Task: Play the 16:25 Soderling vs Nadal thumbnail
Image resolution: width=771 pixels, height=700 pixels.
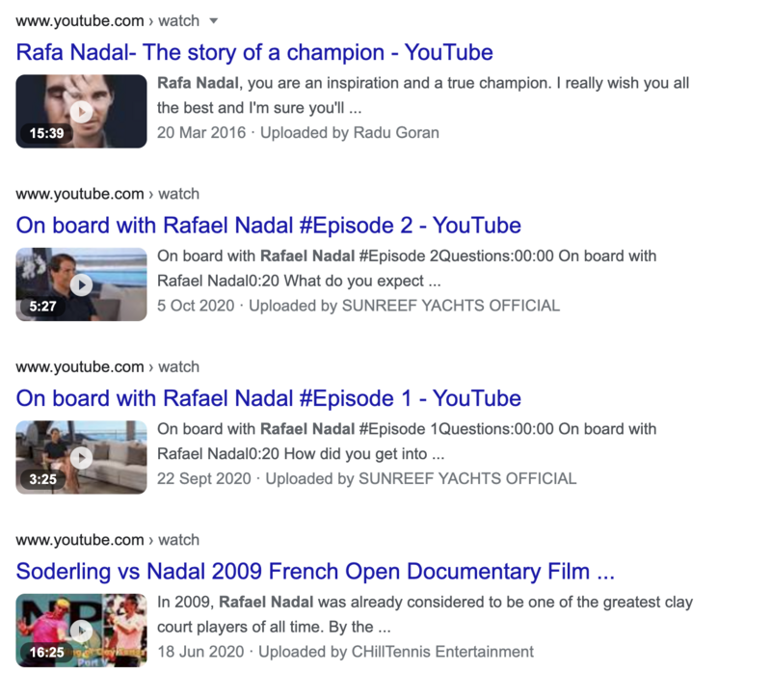Action: coord(81,631)
